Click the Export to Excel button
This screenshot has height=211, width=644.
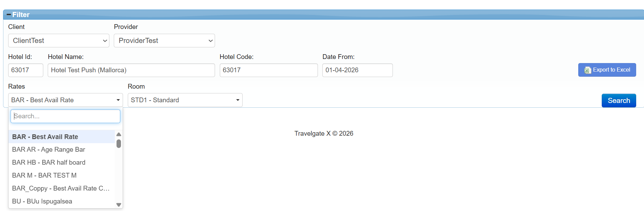click(x=607, y=70)
